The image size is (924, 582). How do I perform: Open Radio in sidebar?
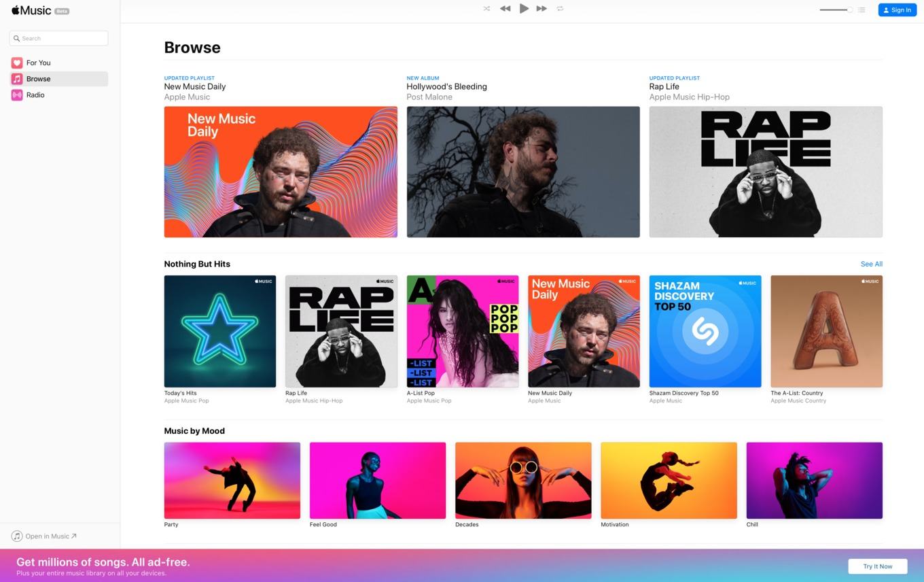58,95
